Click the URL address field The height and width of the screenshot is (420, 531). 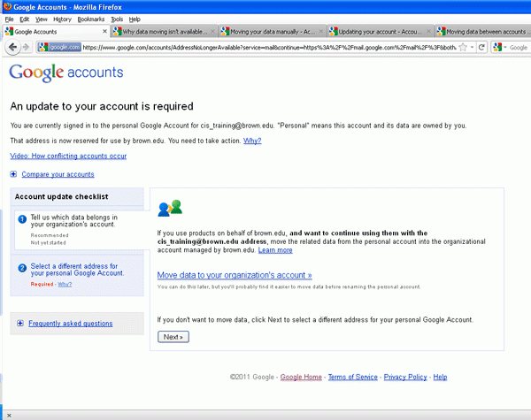click(270, 48)
